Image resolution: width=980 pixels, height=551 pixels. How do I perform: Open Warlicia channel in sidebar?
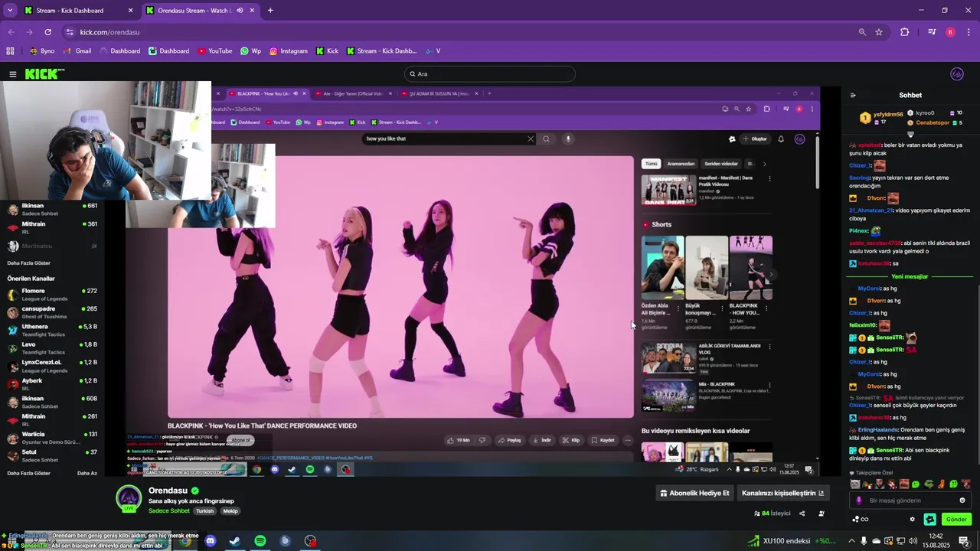tap(52, 438)
